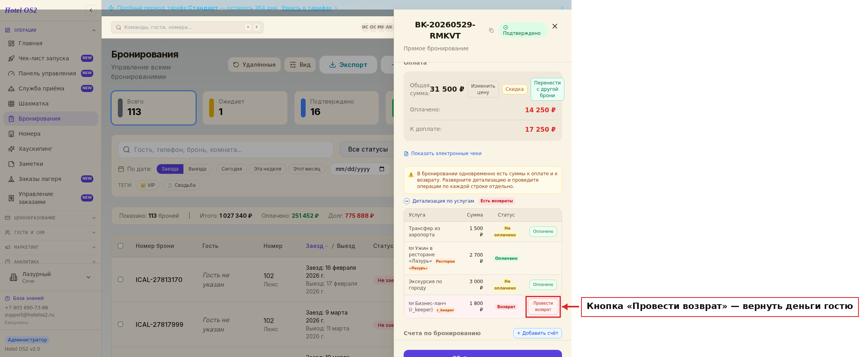
Task: Focus the Команды, гости, номера search
Action: coord(187,27)
